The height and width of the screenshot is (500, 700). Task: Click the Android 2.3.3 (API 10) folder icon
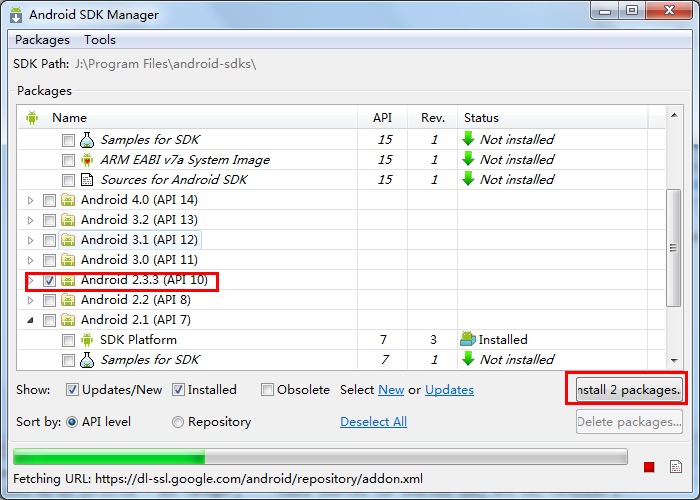pos(68,280)
